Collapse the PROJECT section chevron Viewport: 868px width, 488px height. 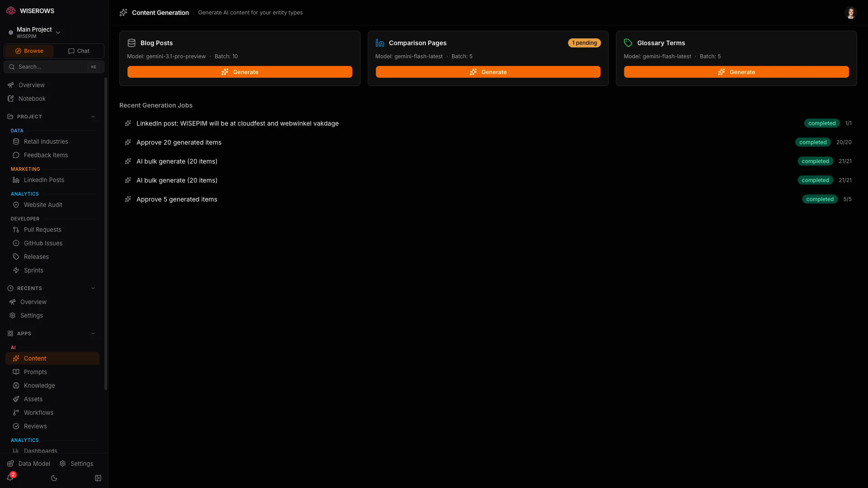pos(93,116)
